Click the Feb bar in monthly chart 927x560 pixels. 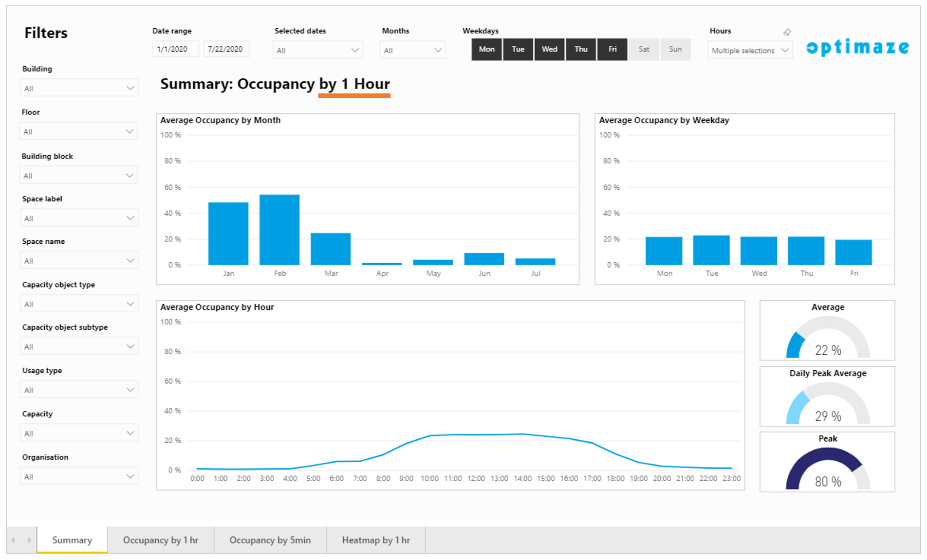[279, 230]
